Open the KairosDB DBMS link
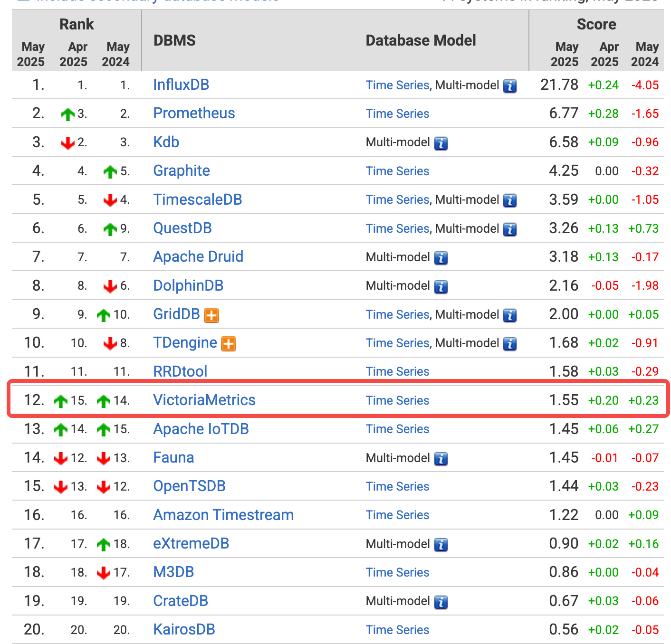 point(184,629)
